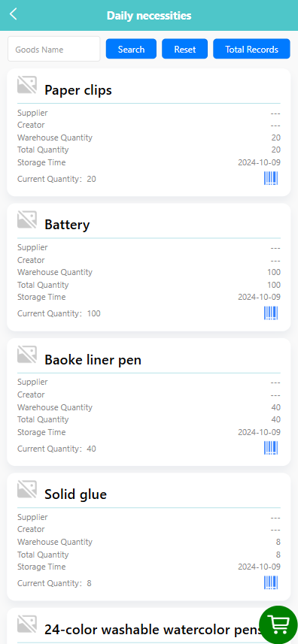298x644 pixels.
Task: Select the Solid glue title
Action: click(76, 494)
